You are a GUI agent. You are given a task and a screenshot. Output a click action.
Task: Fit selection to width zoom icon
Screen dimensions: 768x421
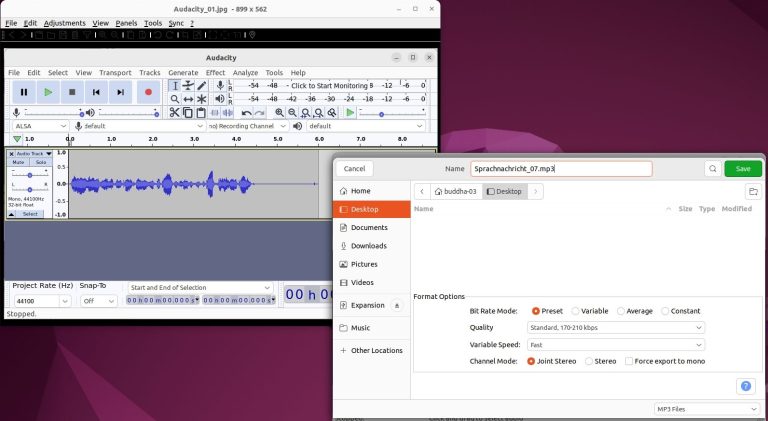(306, 113)
